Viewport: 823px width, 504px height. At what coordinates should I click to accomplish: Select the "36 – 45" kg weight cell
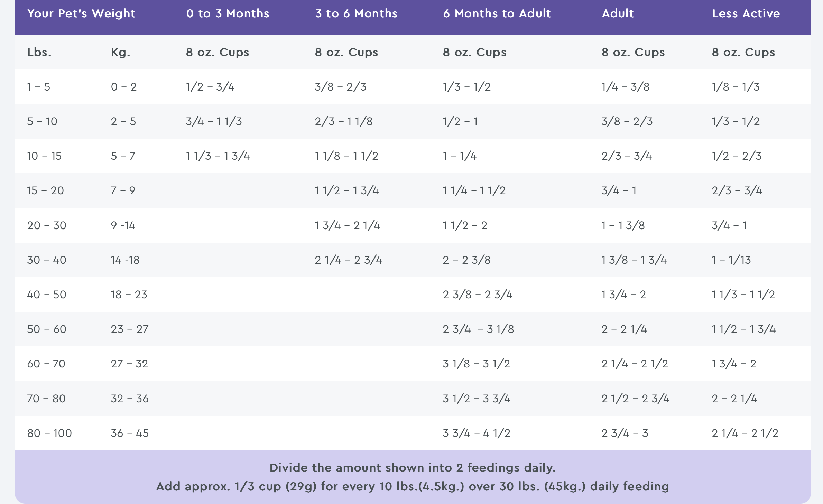130,433
